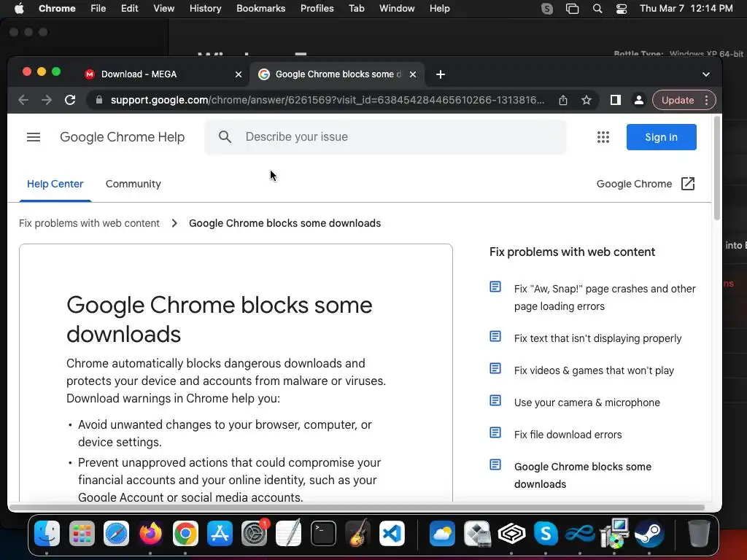Click the Describe your issue search field
Screen dimensions: 747x560
[394, 137]
